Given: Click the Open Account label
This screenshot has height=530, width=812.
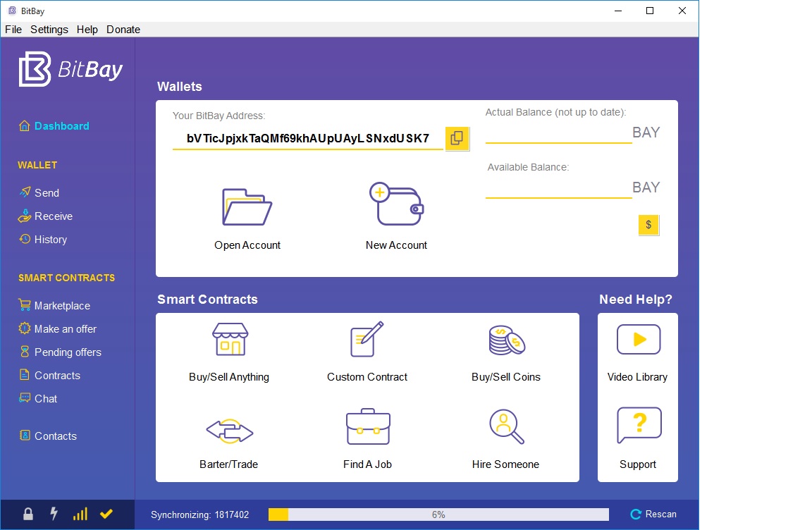Looking at the screenshot, I should click(x=247, y=245).
